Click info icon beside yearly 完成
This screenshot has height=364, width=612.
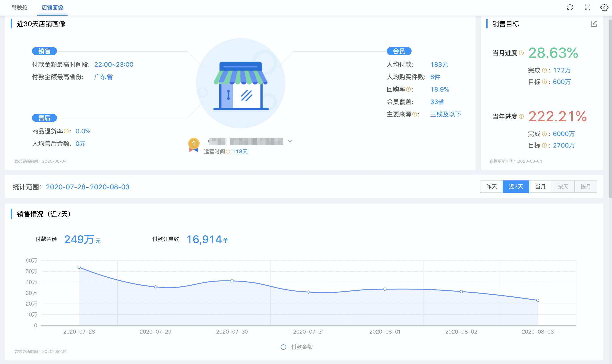tap(544, 134)
